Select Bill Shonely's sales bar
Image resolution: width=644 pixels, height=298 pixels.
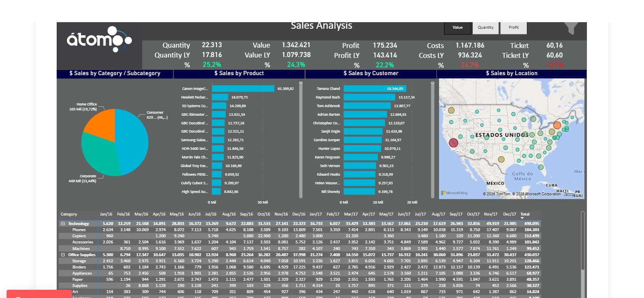tap(359, 192)
